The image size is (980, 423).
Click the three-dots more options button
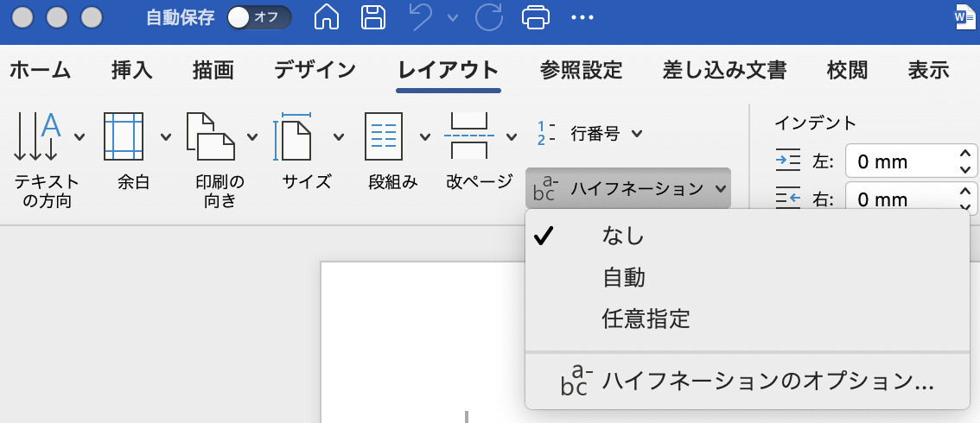coord(582,17)
